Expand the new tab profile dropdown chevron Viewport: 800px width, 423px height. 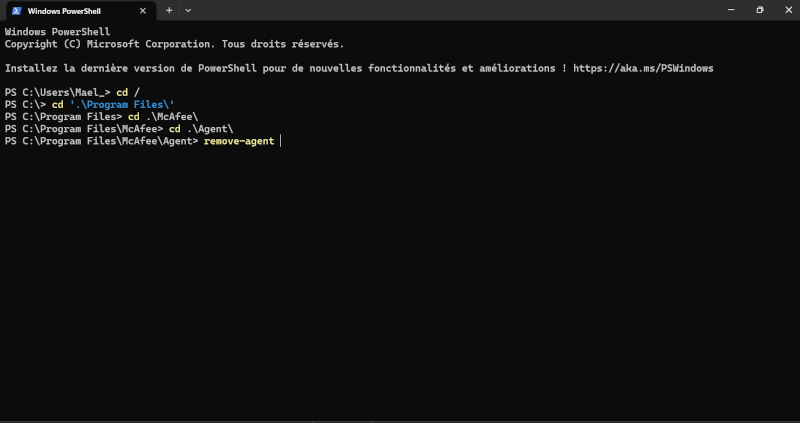(x=188, y=10)
